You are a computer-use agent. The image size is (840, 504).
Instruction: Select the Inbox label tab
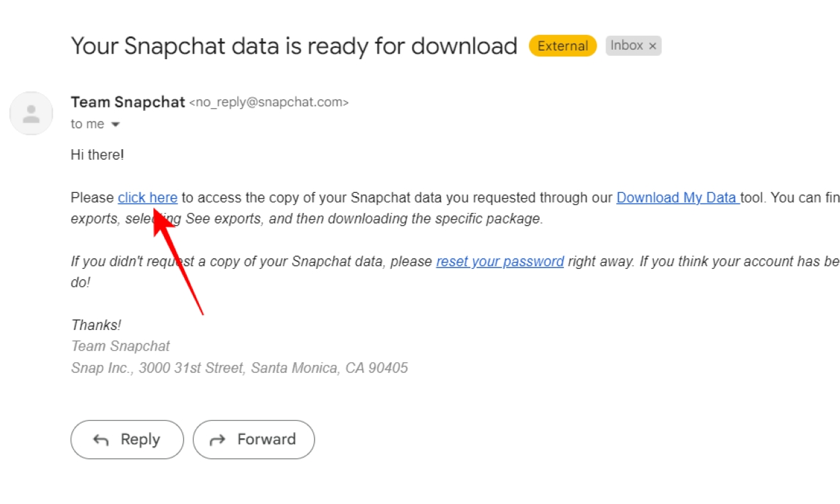pos(627,46)
